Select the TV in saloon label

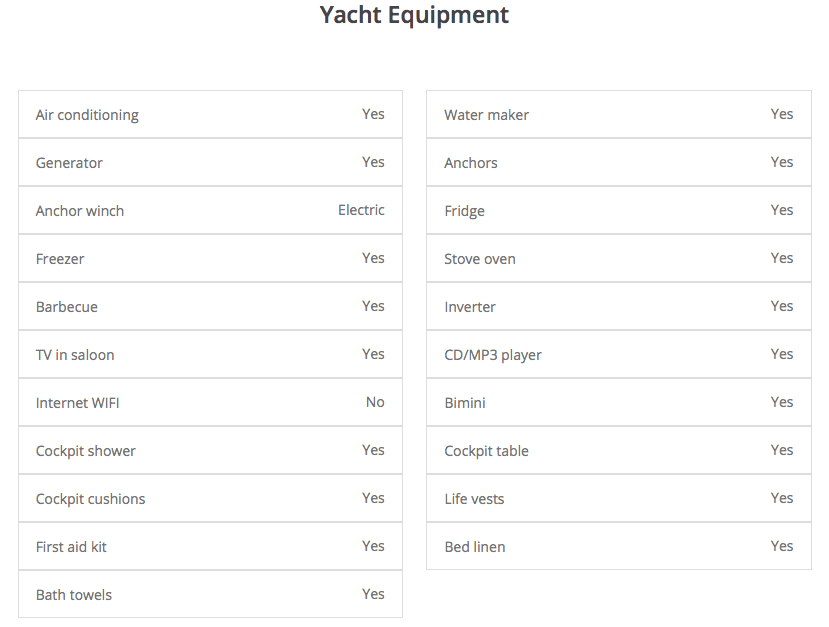pos(75,355)
